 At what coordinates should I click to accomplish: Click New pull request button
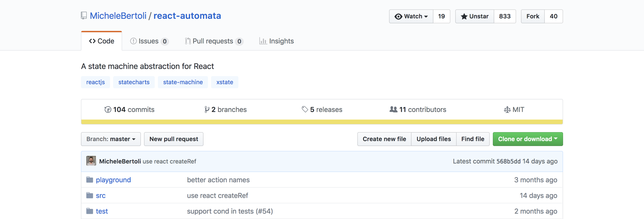[174, 139]
